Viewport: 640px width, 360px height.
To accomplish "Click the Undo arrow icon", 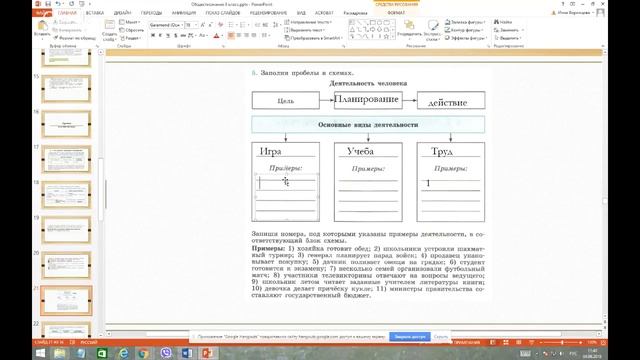I will 58,4.
